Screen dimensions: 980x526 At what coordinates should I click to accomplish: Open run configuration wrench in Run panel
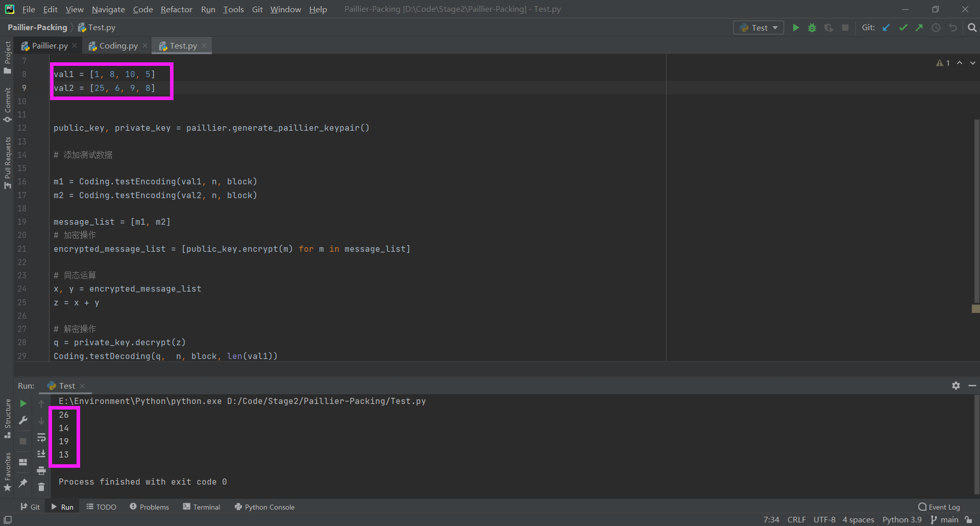pyautogui.click(x=23, y=420)
